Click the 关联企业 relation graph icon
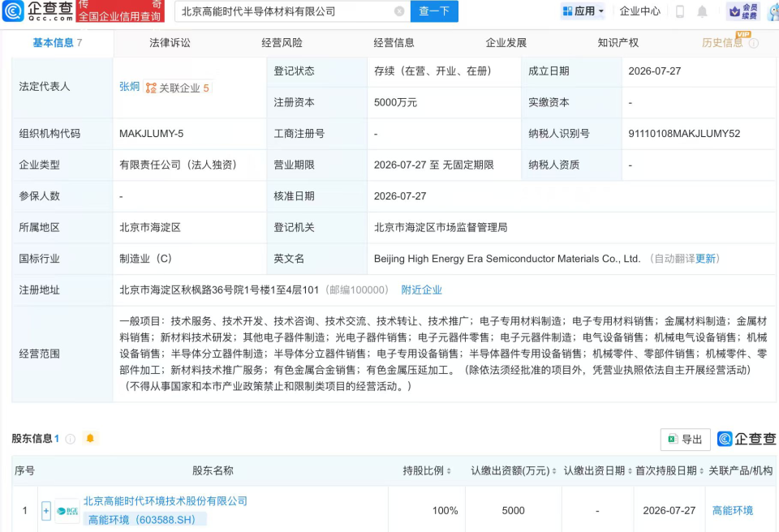This screenshot has height=532, width=779. pyautogui.click(x=151, y=88)
